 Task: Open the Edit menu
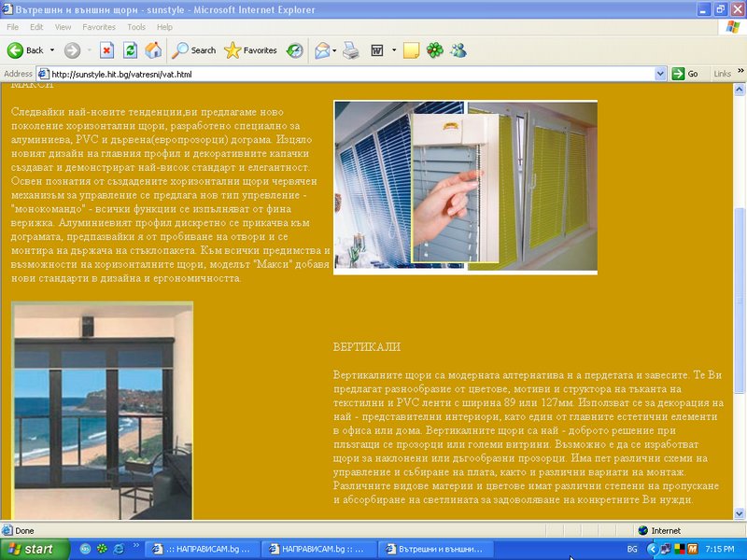36,27
